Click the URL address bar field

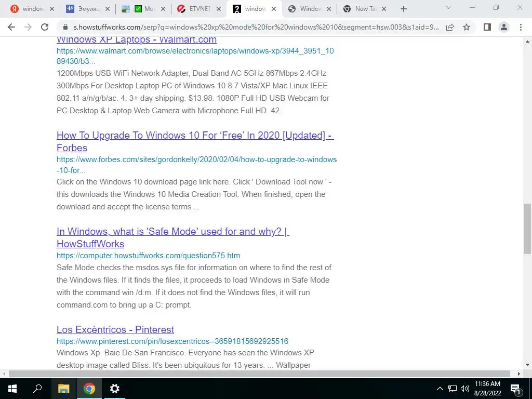tap(256, 27)
